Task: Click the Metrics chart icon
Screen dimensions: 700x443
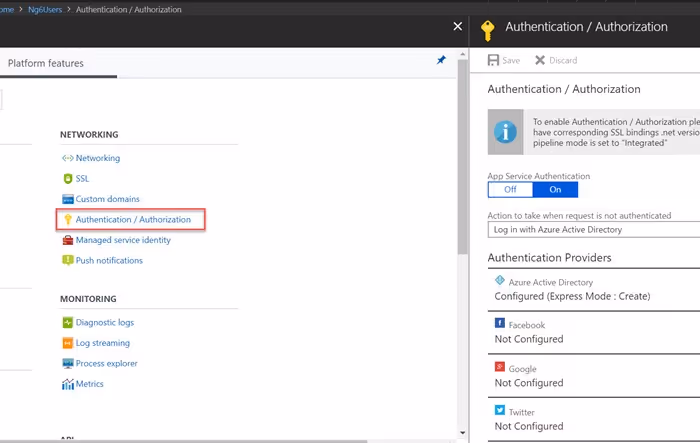Action: [x=67, y=384]
